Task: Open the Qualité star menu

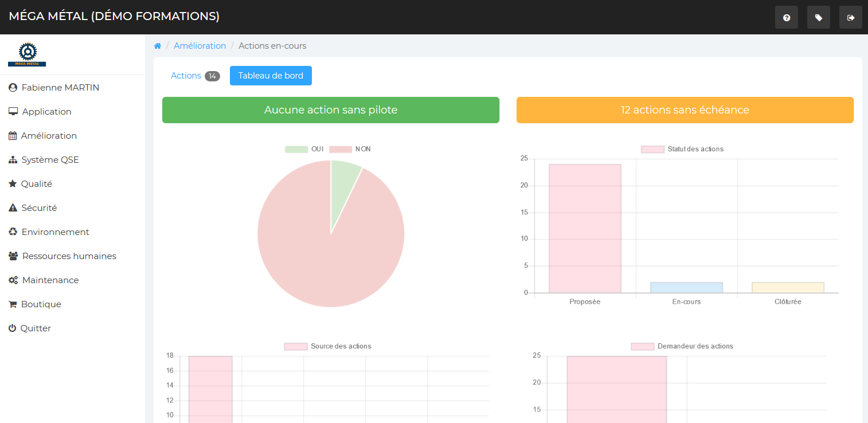Action: (36, 184)
